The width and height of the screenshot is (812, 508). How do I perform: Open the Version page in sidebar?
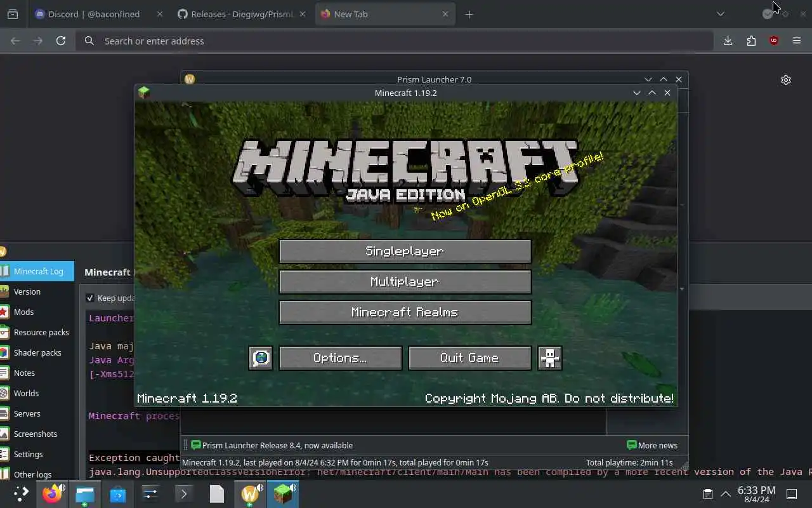[37, 291]
